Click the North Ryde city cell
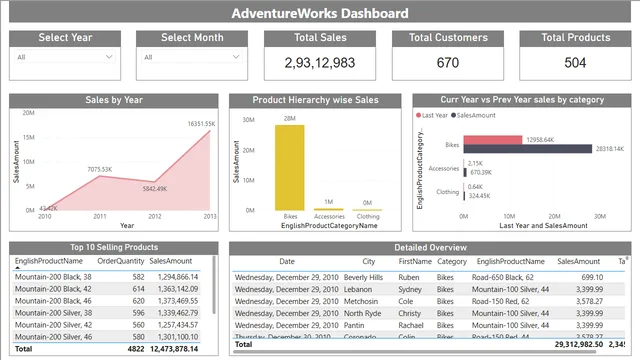Image resolution: width=640 pixels, height=360 pixels. [362, 313]
